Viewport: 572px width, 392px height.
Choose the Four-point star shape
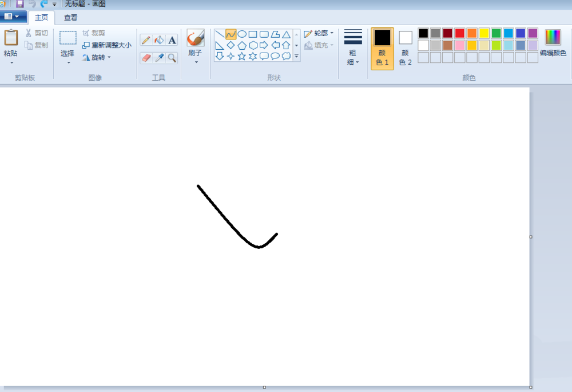point(231,56)
